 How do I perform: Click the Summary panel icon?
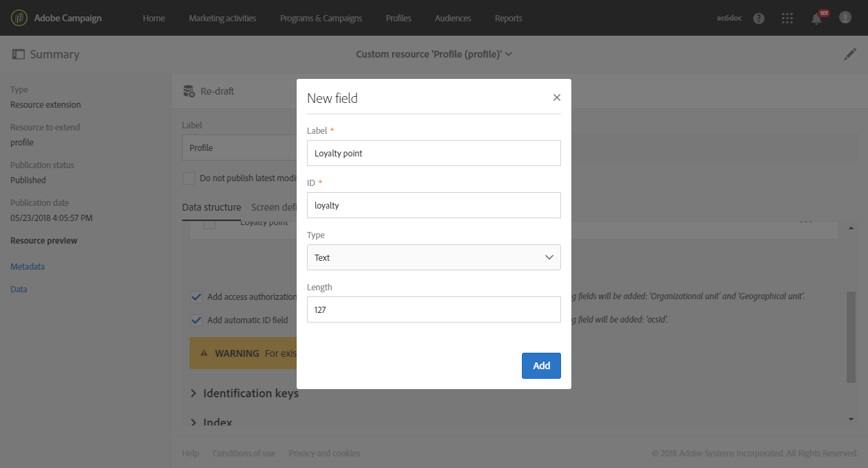(x=19, y=54)
